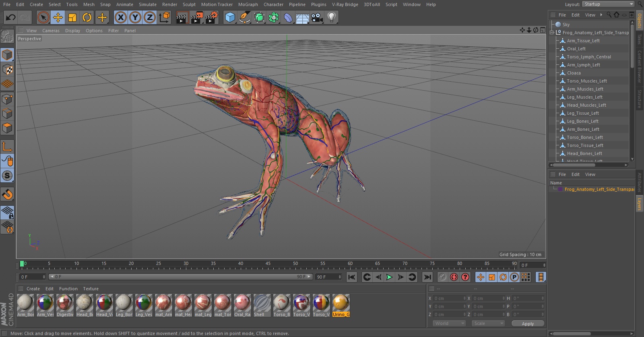Switch to Points mode
644x337 pixels.
click(7, 99)
